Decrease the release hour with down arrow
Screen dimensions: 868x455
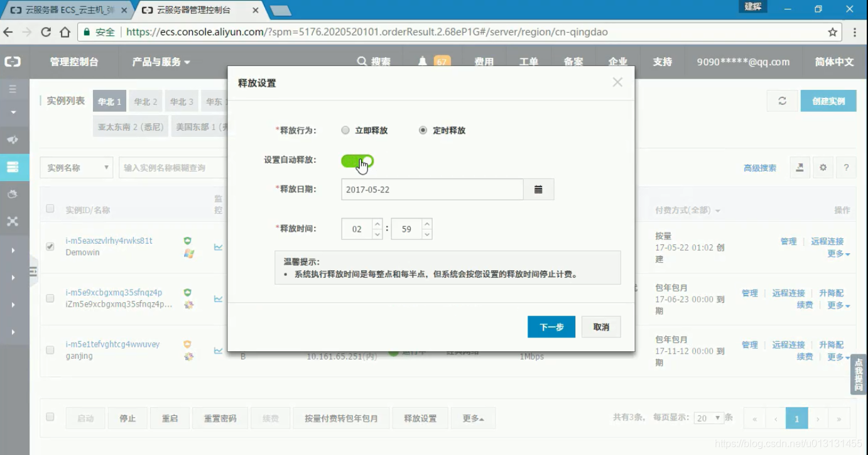point(377,234)
